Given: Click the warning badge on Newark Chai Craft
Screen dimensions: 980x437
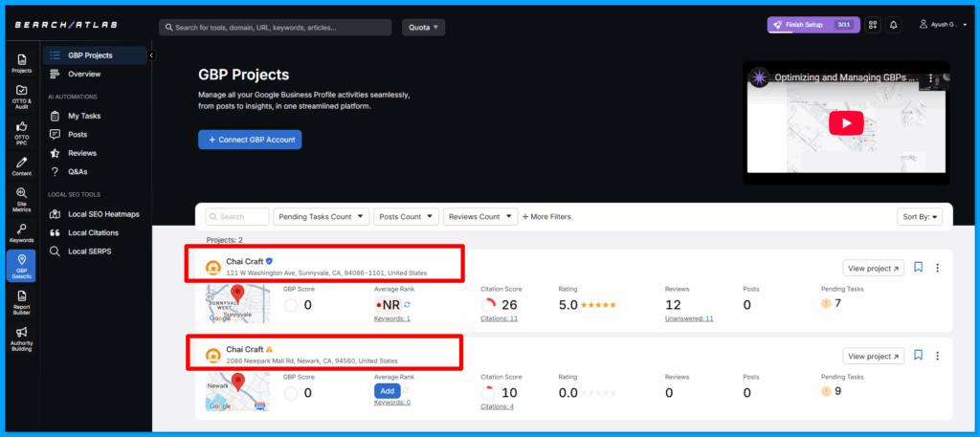Looking at the screenshot, I should pos(269,350).
